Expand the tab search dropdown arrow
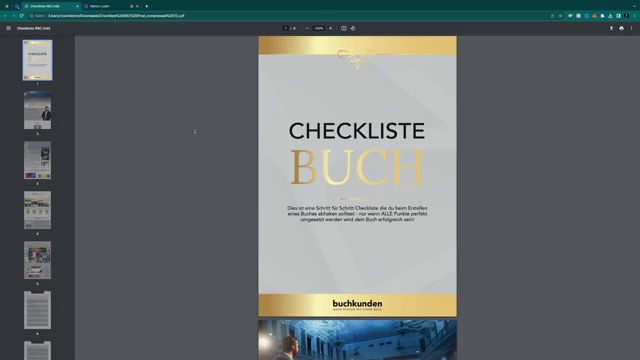 point(633,6)
